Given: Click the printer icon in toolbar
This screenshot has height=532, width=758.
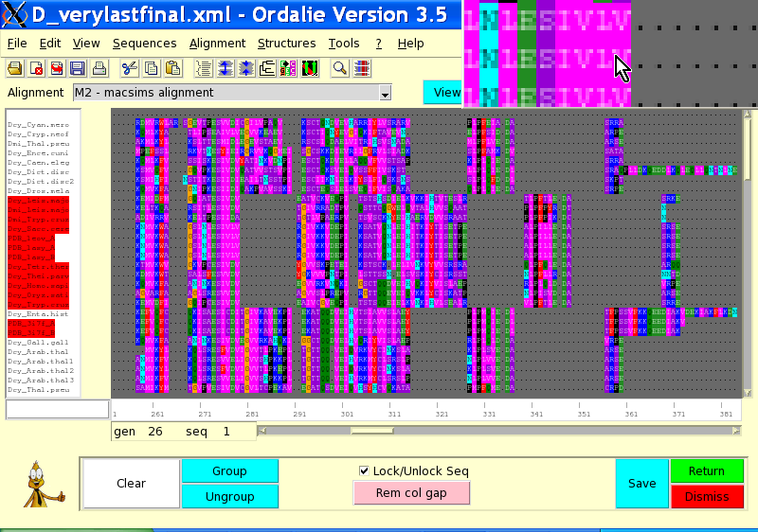Looking at the screenshot, I should (x=99, y=68).
